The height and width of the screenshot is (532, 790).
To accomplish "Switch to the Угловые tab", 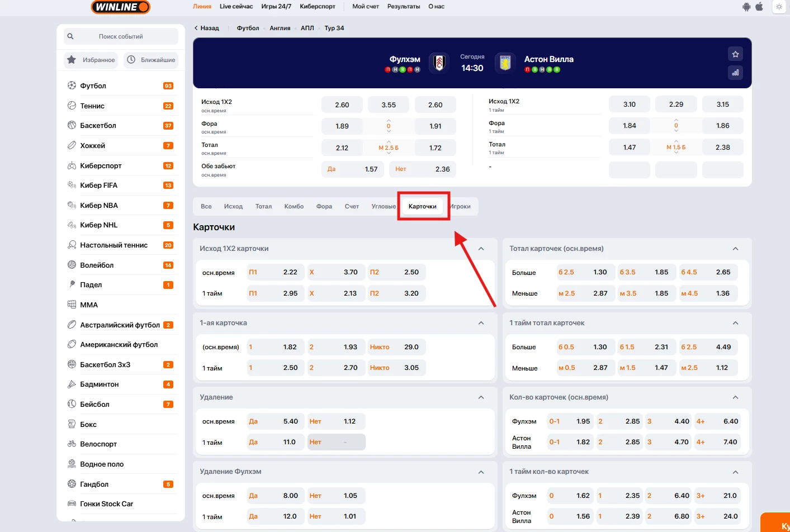I will [x=384, y=206].
